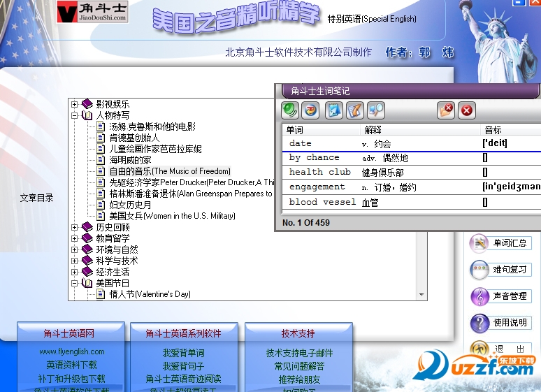Open the 推荐给朋友 link
The width and height of the screenshot is (541, 392).
pos(299,379)
